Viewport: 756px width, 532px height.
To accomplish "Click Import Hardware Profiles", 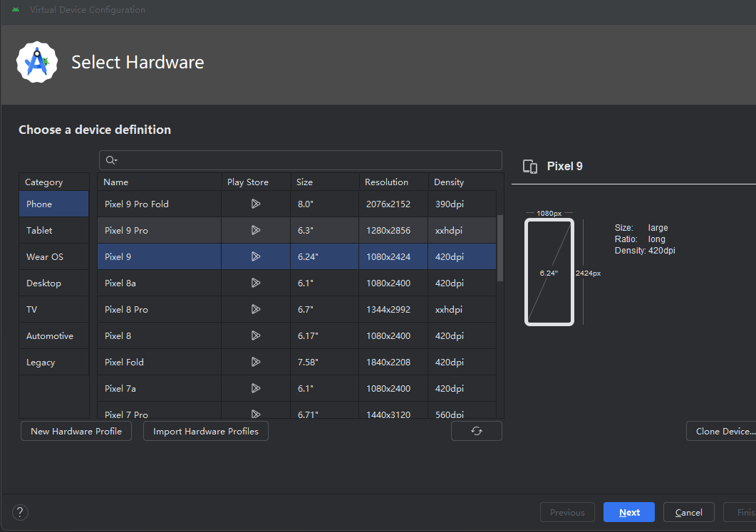I will coord(206,431).
